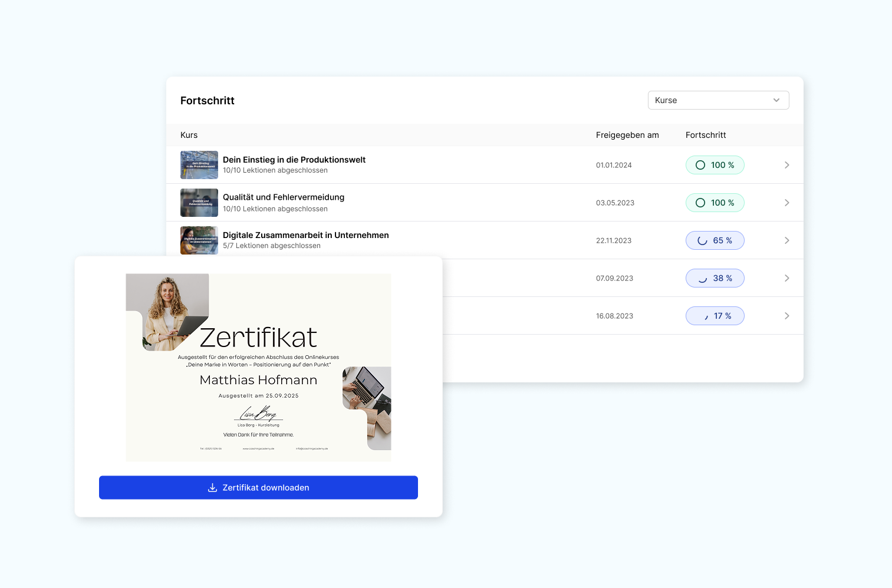
Task: Click the name Matthias Hofmann on certificate
Action: (x=258, y=380)
